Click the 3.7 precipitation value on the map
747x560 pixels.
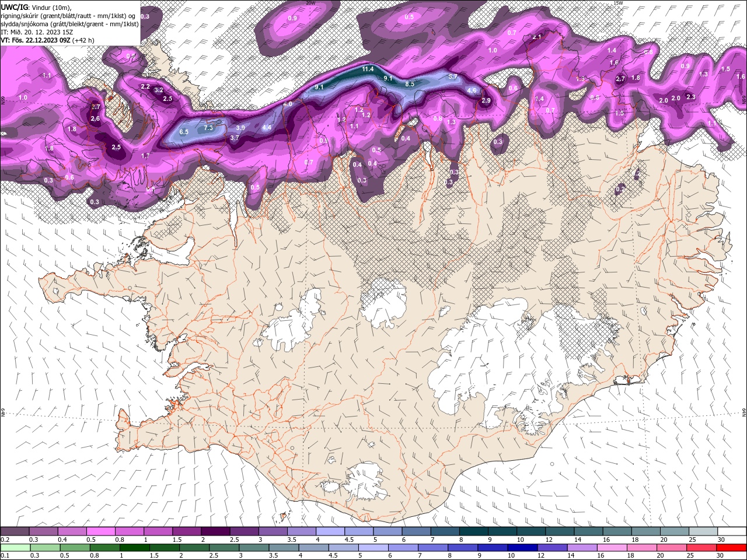[x=235, y=138]
